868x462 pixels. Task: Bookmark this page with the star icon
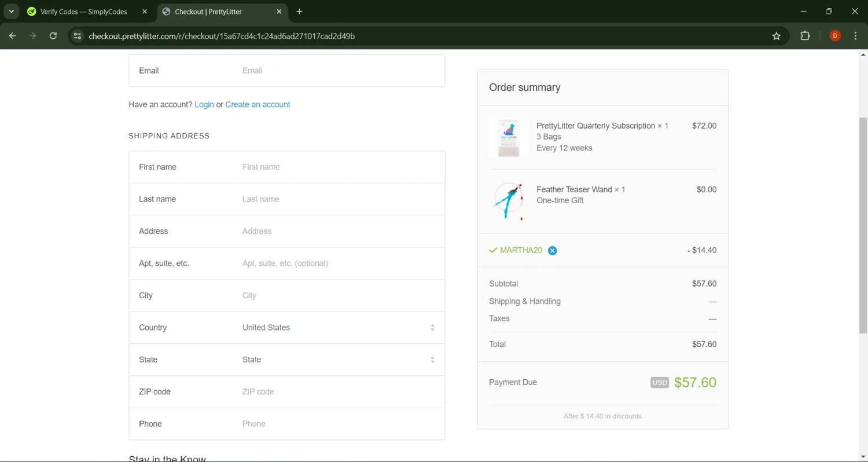[776, 36]
